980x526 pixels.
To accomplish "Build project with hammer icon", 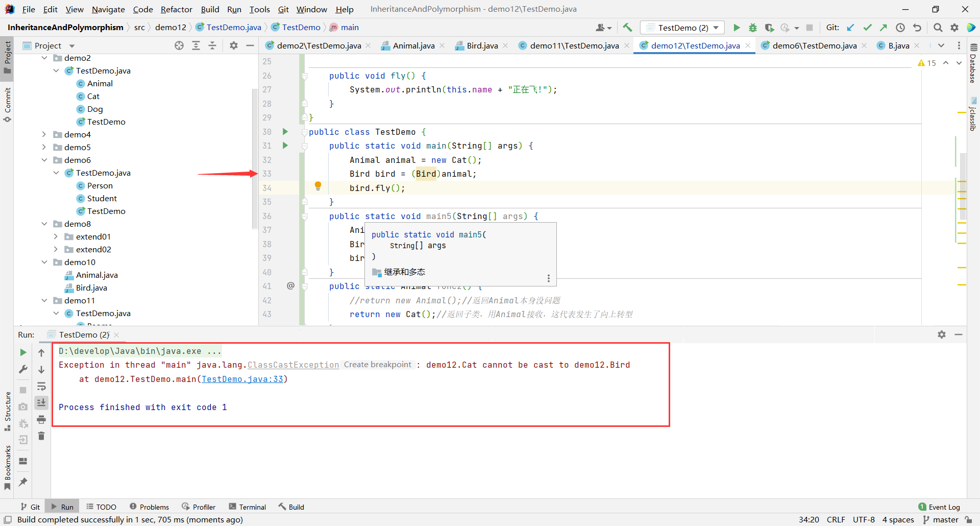I will [627, 28].
